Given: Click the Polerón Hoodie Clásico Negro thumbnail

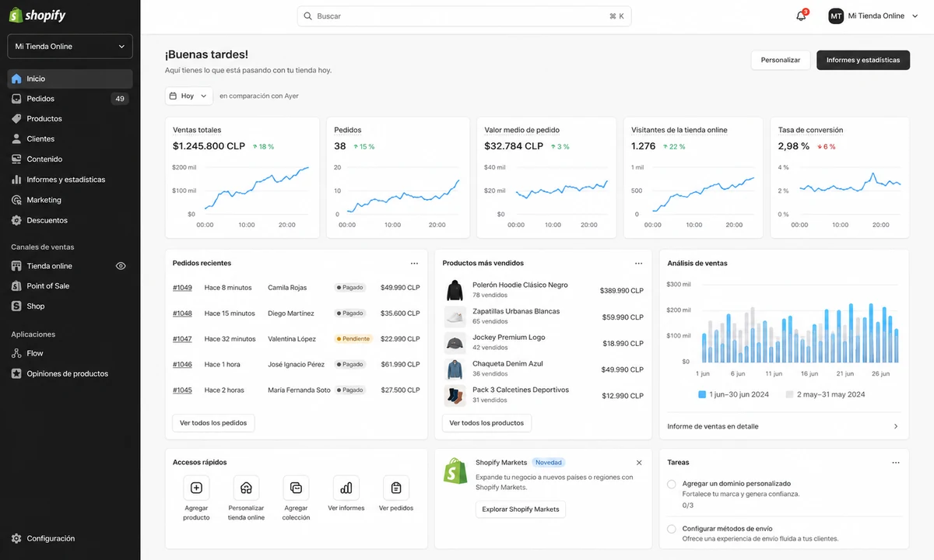Looking at the screenshot, I should 455,291.
